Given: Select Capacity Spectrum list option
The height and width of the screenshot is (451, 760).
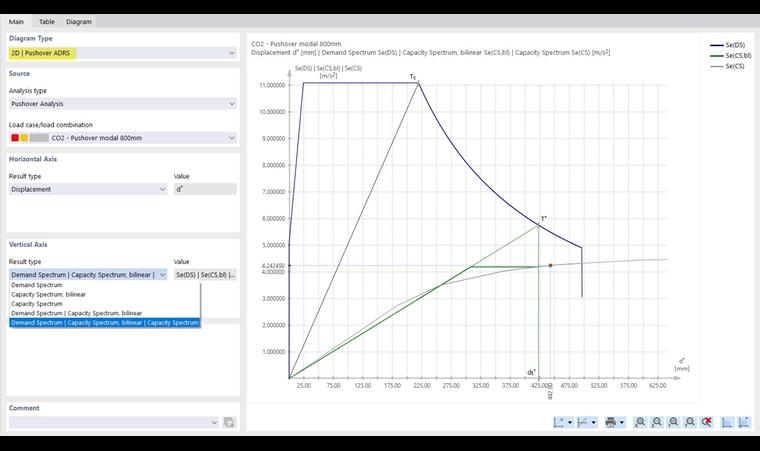Looking at the screenshot, I should coord(104,304).
